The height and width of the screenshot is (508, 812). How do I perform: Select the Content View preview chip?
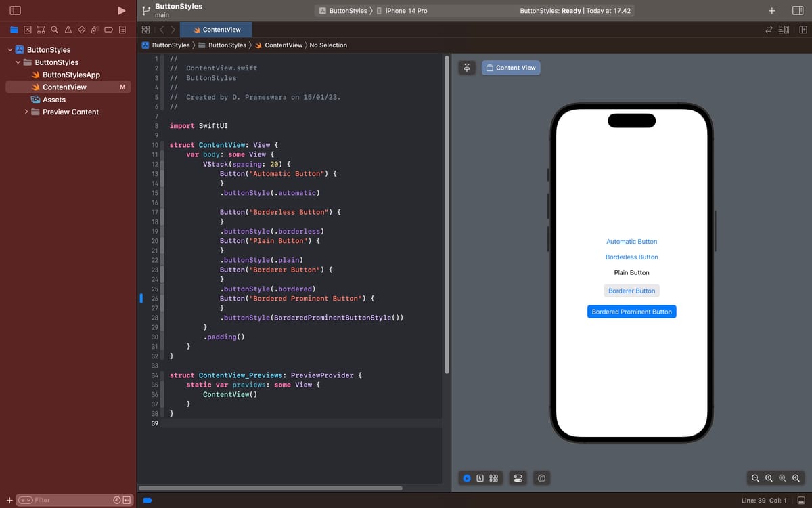coord(511,68)
